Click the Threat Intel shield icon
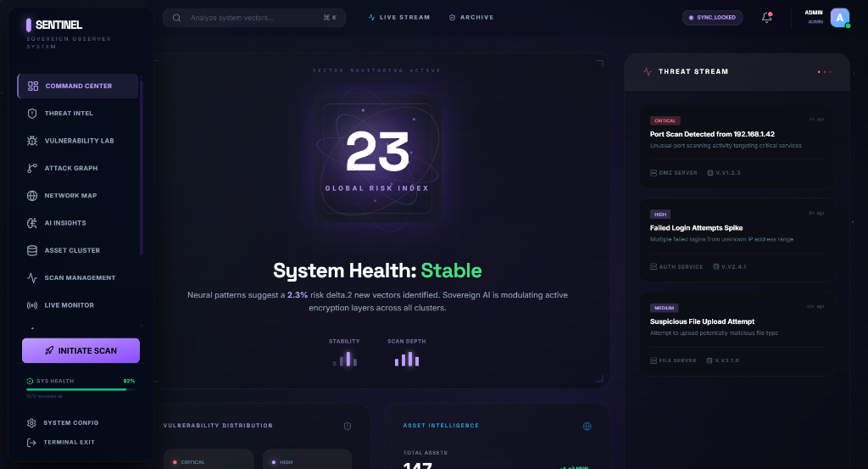The height and width of the screenshot is (469, 868). pos(32,114)
